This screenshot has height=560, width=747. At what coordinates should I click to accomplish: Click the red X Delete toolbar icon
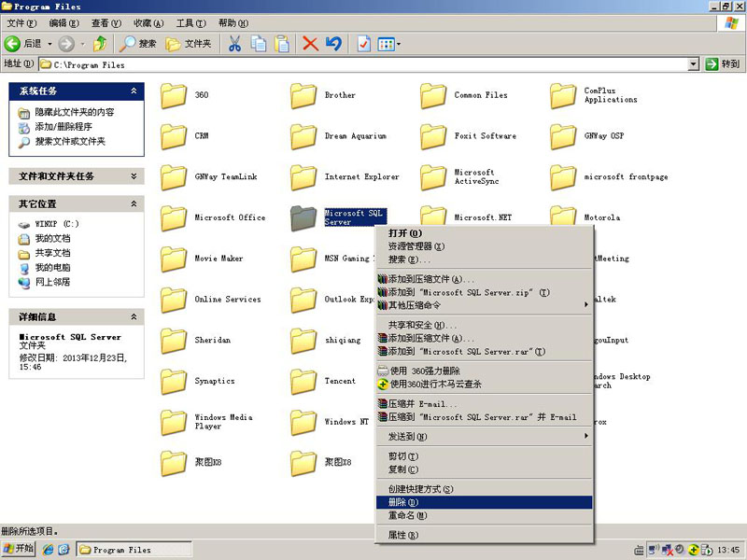pos(310,44)
